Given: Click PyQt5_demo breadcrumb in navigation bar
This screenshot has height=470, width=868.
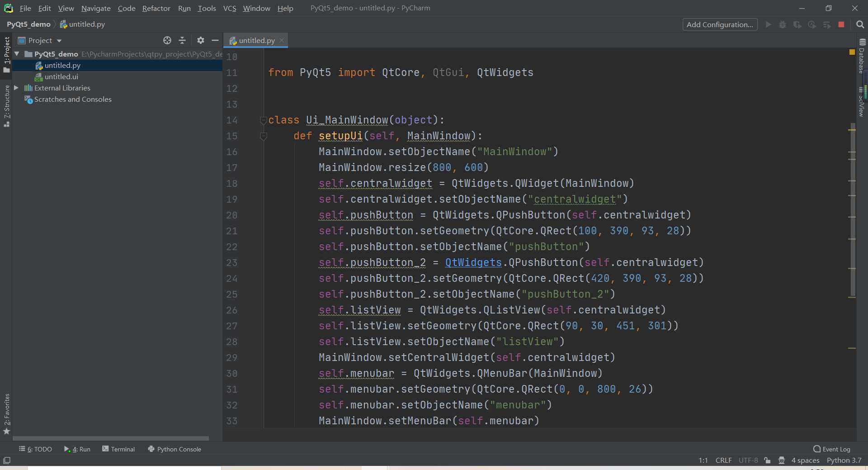Looking at the screenshot, I should [28, 24].
